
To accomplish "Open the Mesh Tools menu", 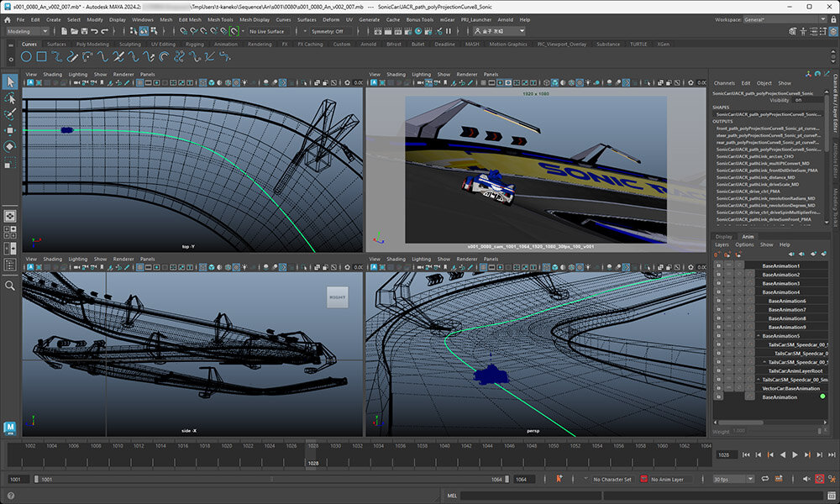I will pyautogui.click(x=220, y=20).
